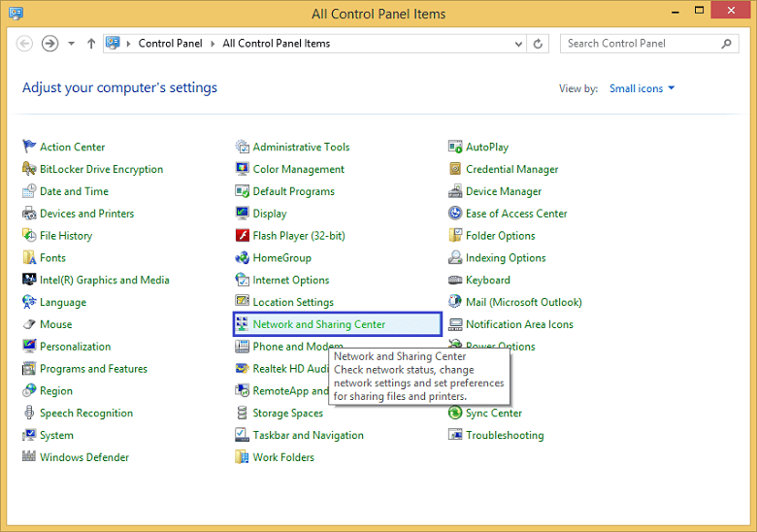
Task: Click the Folder Options icon
Action: (455, 235)
